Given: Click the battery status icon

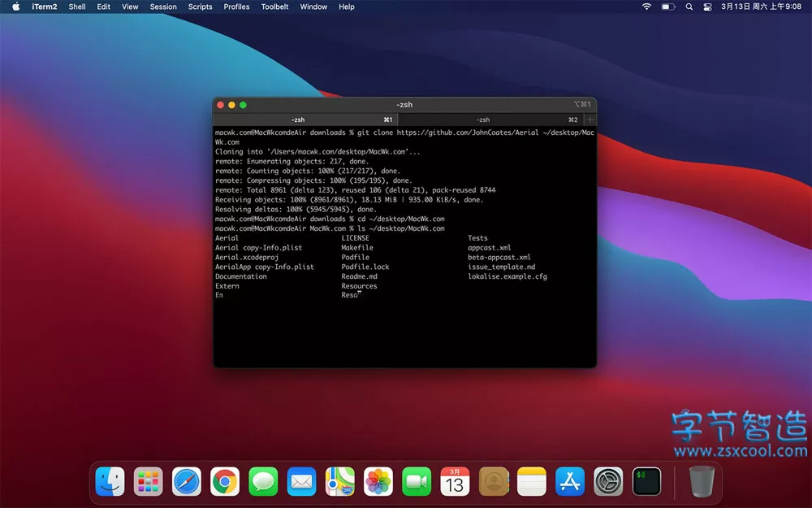Looking at the screenshot, I should [x=668, y=7].
